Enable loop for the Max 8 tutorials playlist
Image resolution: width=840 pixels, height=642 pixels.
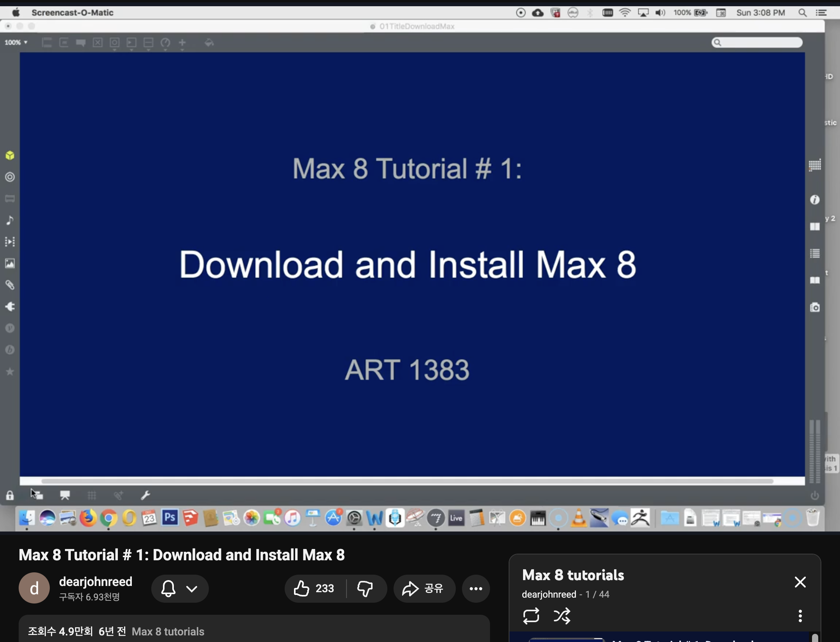point(532,616)
